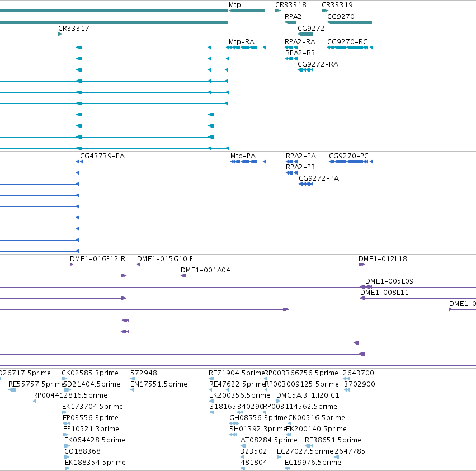Click the CG9272-PA protein label

(x=319, y=178)
